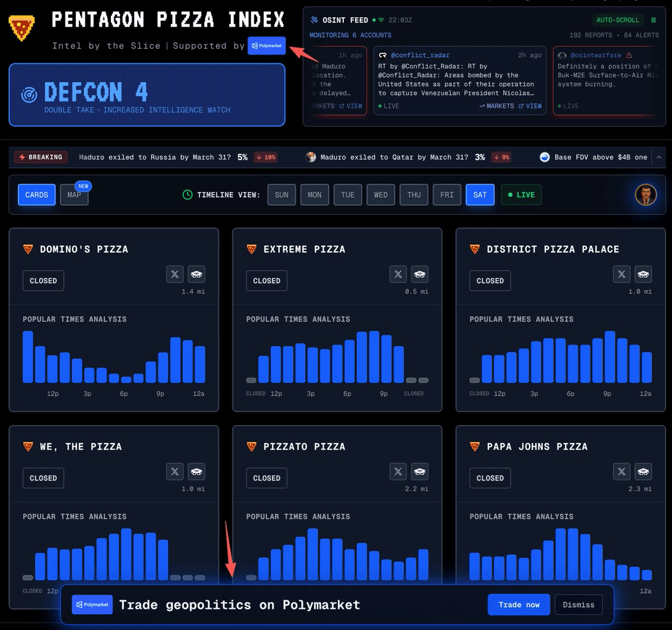
Task: Open the X profile for Domino's Pizza card
Action: tap(175, 274)
